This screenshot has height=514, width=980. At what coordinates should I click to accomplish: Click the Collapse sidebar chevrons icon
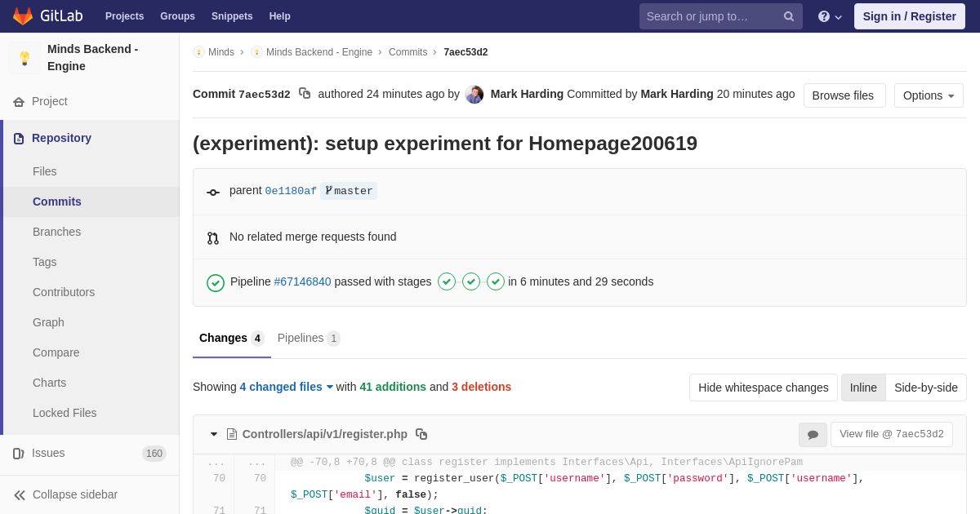coord(20,495)
